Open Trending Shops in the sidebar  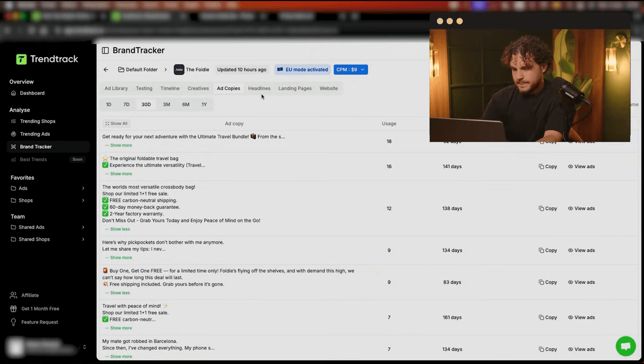(49, 122)
